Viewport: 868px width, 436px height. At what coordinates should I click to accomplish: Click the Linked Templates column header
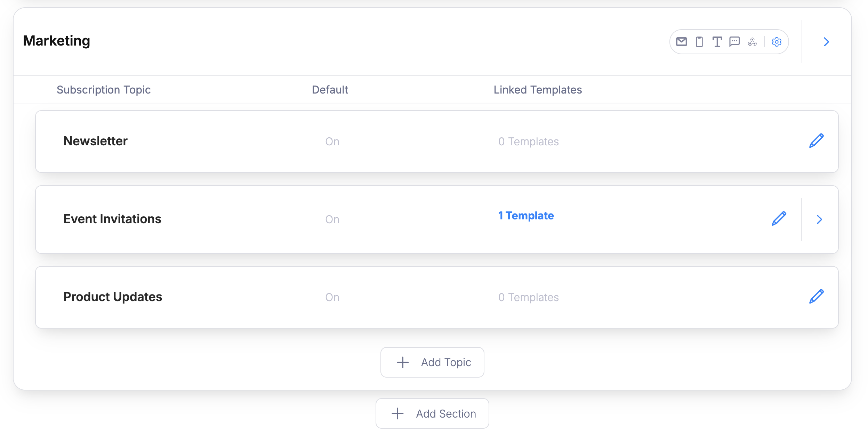(538, 90)
